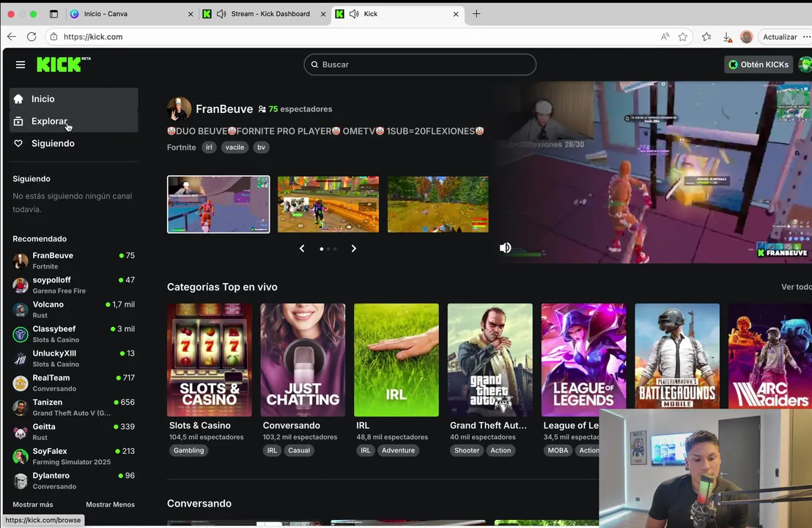Select second featured stream thumbnail
The height and width of the screenshot is (528, 812).
click(328, 204)
